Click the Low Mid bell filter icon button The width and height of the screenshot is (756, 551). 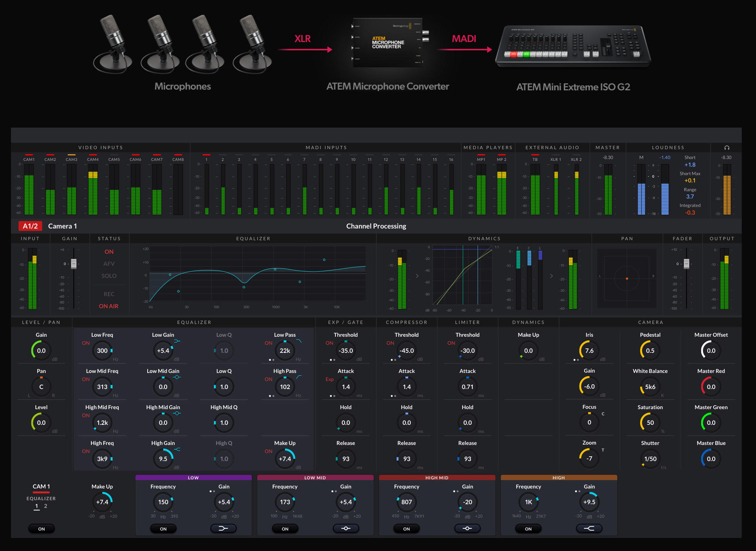tap(346, 528)
